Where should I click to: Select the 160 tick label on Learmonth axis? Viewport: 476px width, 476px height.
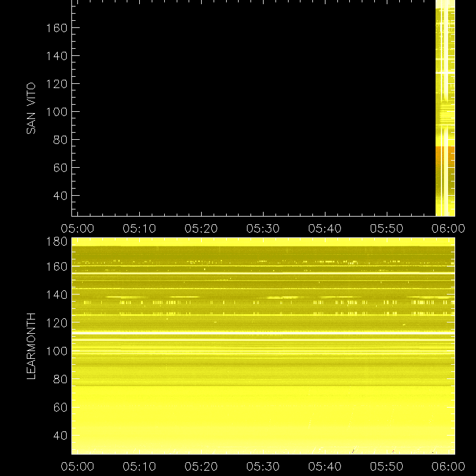57,267
